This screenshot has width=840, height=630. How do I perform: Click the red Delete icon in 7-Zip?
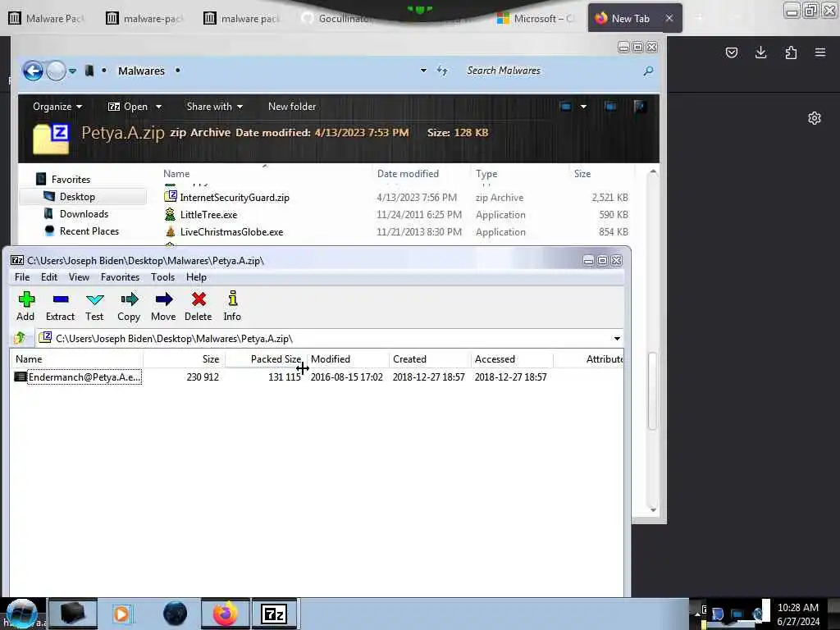pyautogui.click(x=199, y=307)
